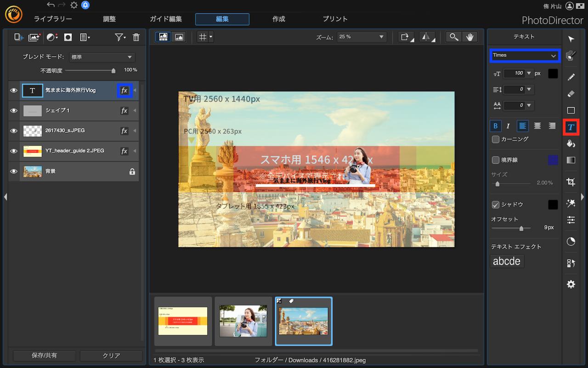The image size is (588, 368).
Task: Uncheck the シャドウ checkbox
Action: 496,204
